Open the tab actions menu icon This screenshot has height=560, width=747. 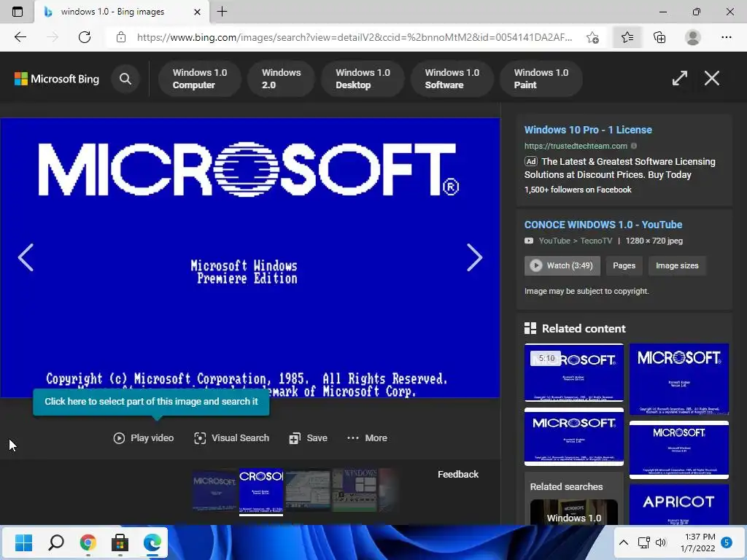tap(18, 12)
